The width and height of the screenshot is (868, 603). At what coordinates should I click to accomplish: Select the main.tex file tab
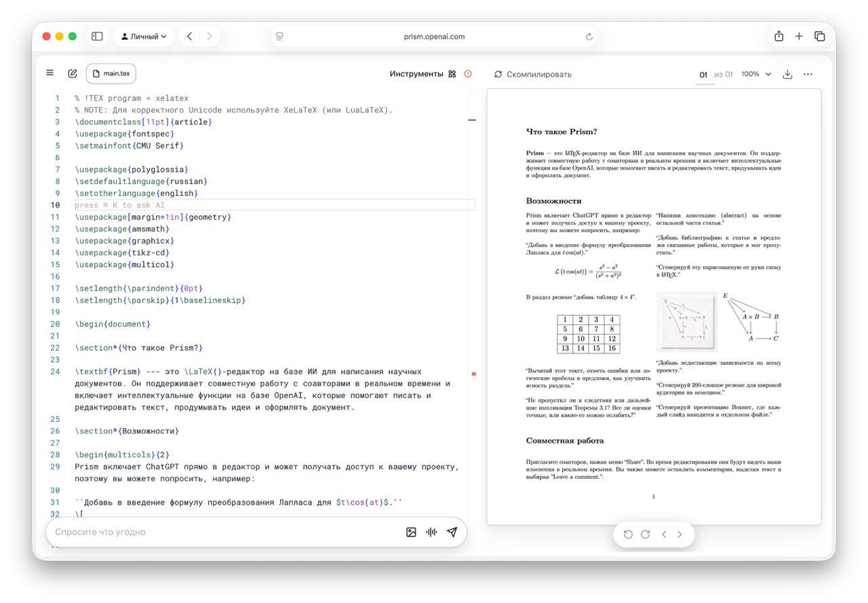pyautogui.click(x=111, y=73)
